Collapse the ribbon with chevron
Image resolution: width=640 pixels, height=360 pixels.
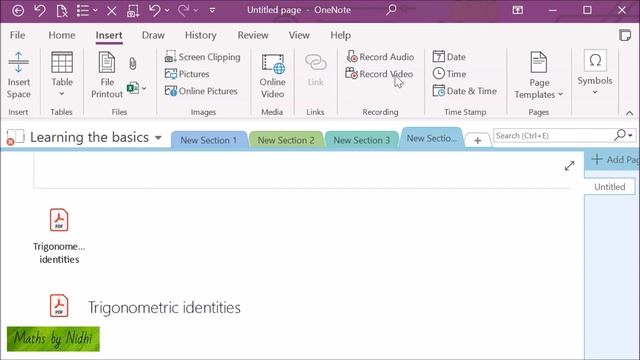point(629,113)
